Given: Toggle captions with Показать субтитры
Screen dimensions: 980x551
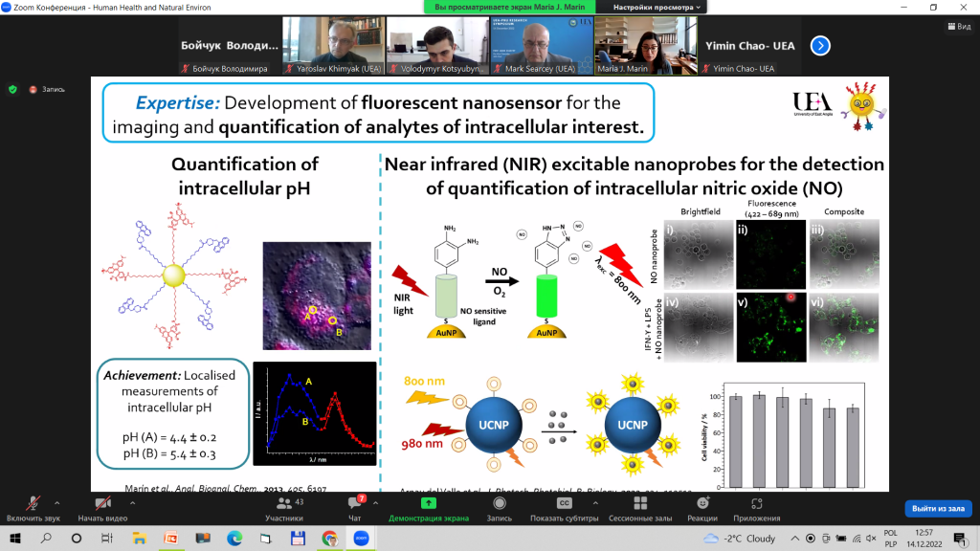Looking at the screenshot, I should (564, 509).
